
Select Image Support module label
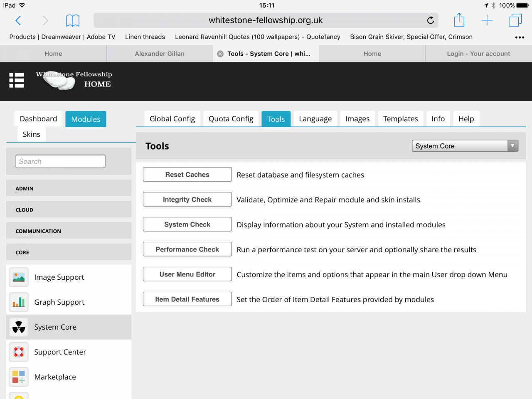[x=59, y=277]
